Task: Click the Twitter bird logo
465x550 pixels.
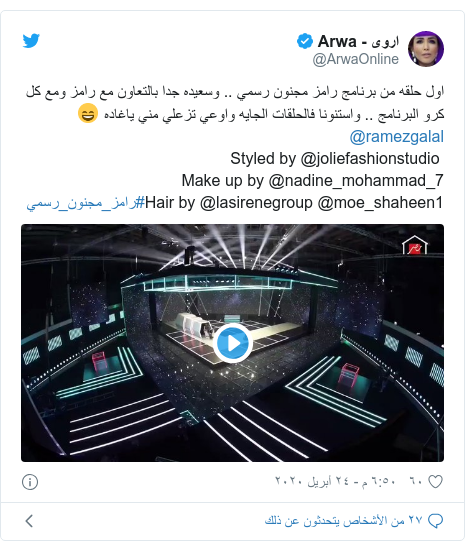Action: (x=31, y=40)
